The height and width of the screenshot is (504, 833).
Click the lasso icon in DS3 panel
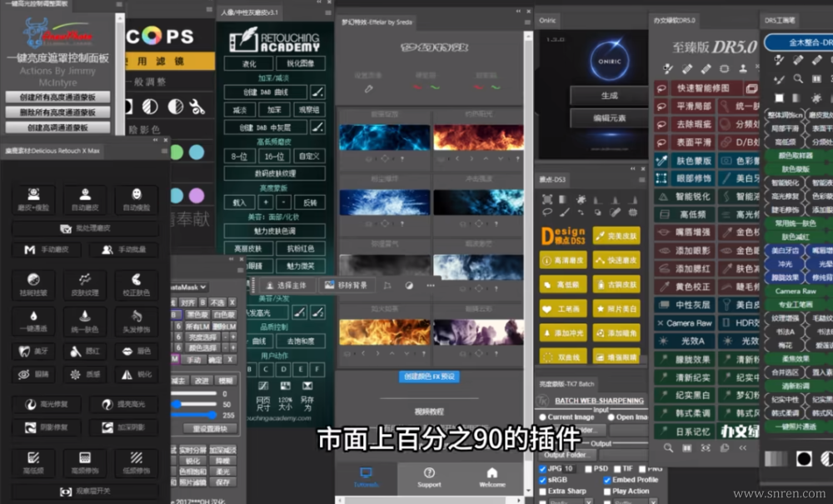click(547, 212)
